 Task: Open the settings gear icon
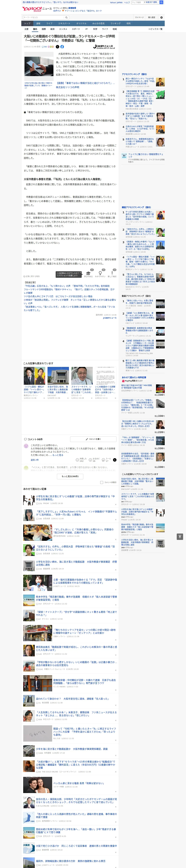point(161,18)
